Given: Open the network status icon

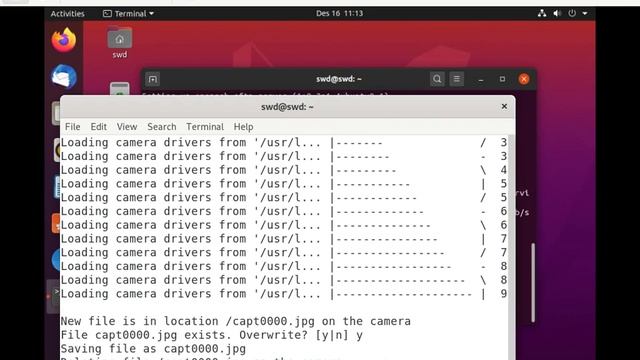Looking at the screenshot, I should click(x=542, y=13).
